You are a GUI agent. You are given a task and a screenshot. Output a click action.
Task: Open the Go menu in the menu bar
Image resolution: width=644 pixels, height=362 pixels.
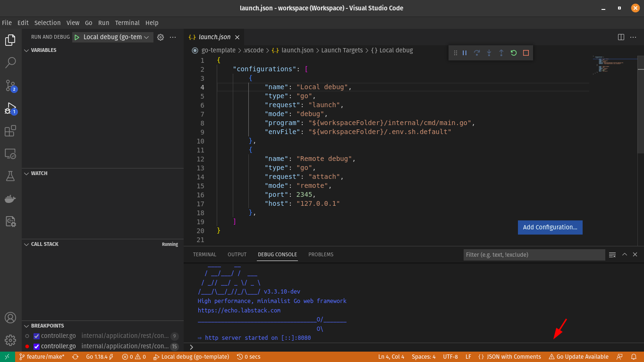[88, 23]
